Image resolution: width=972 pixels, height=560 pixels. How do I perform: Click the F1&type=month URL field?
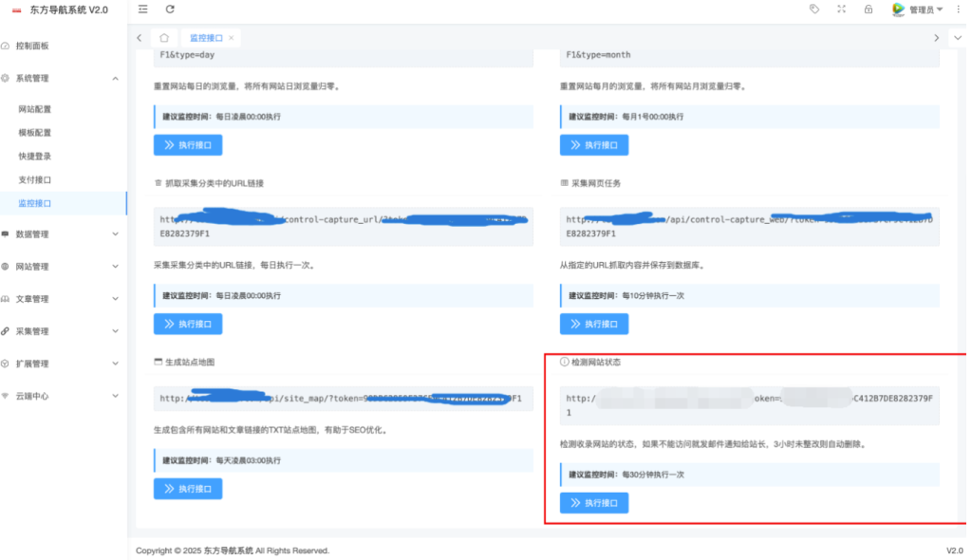(750, 58)
